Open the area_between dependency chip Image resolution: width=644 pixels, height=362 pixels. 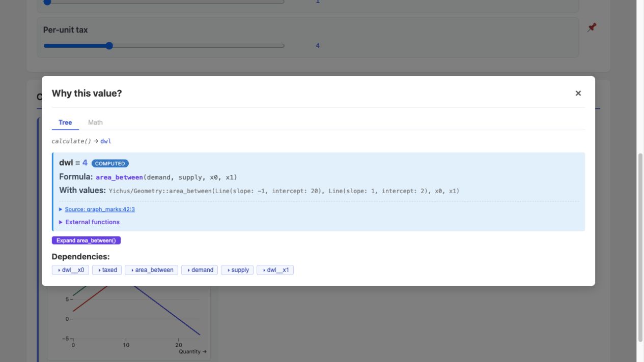point(151,270)
